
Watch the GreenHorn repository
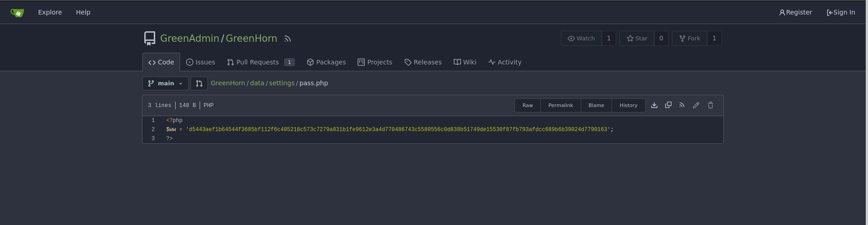(x=581, y=39)
